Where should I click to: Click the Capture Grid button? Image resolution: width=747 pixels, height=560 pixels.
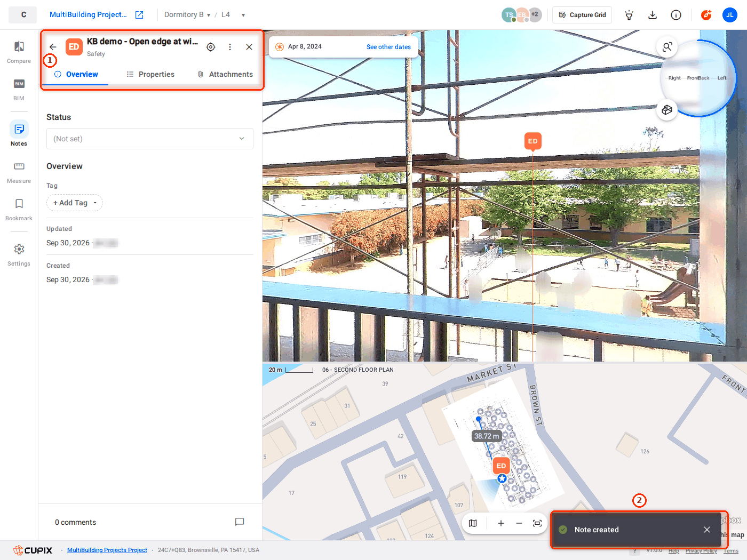pos(582,15)
